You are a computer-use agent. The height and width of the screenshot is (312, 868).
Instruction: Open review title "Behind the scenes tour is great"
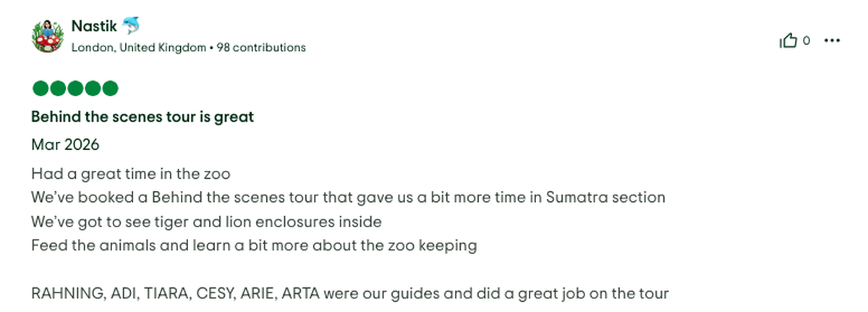point(142,117)
